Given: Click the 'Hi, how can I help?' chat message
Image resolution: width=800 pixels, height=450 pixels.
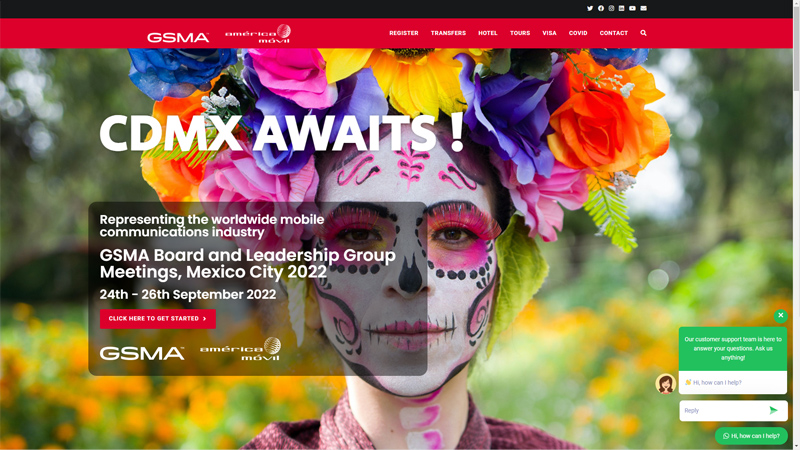Looking at the screenshot, I should (733, 382).
